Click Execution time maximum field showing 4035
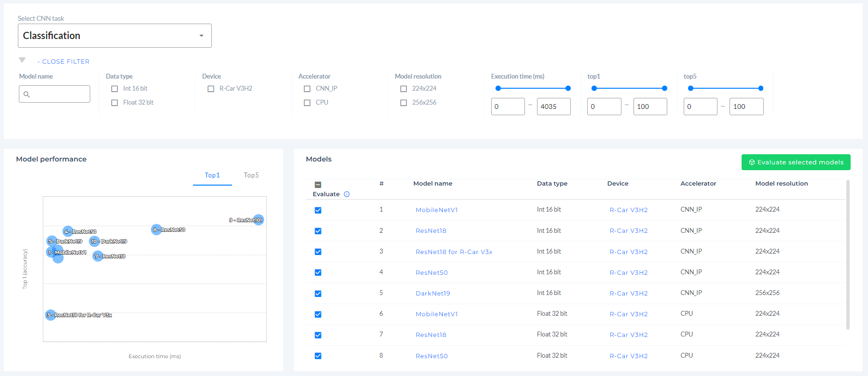Screen dimensions: 868x376 (x=554, y=107)
